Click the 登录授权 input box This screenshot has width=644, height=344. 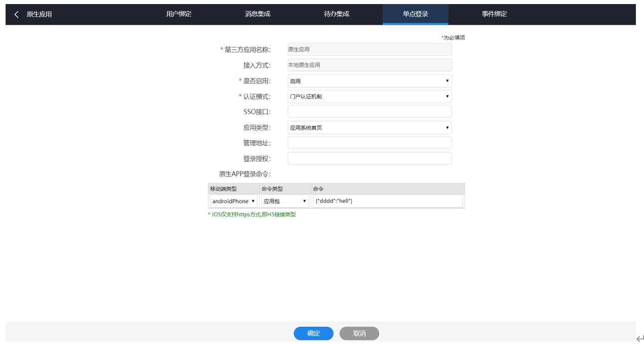click(369, 159)
